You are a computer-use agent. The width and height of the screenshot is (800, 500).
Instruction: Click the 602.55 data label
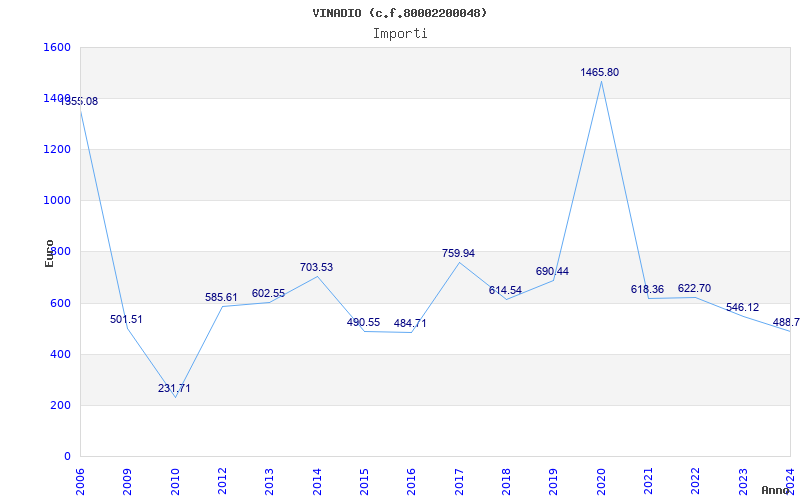[x=268, y=293]
